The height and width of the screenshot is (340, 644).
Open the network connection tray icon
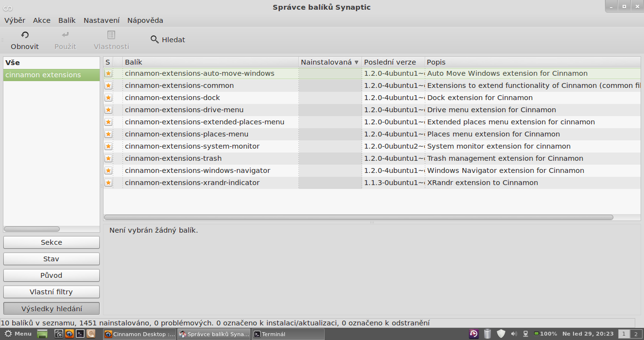(525, 334)
